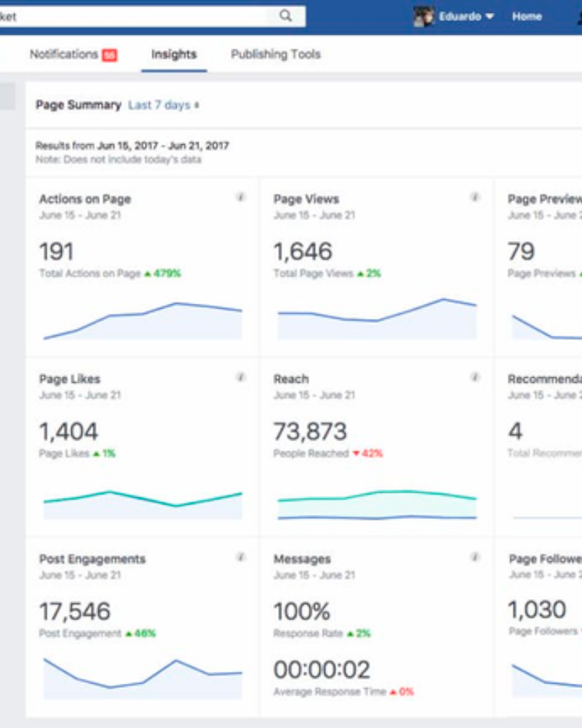Open info icon for Page Likes
The image size is (582, 728).
(240, 377)
